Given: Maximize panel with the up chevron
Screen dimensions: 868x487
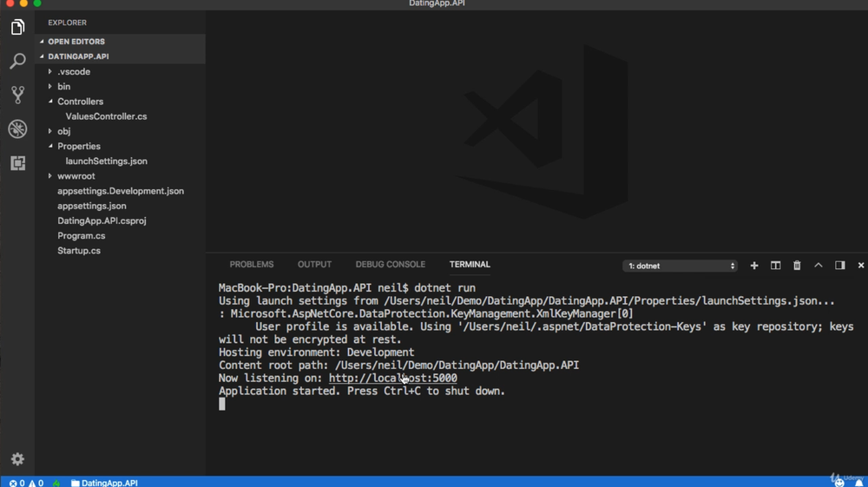Looking at the screenshot, I should [819, 266].
